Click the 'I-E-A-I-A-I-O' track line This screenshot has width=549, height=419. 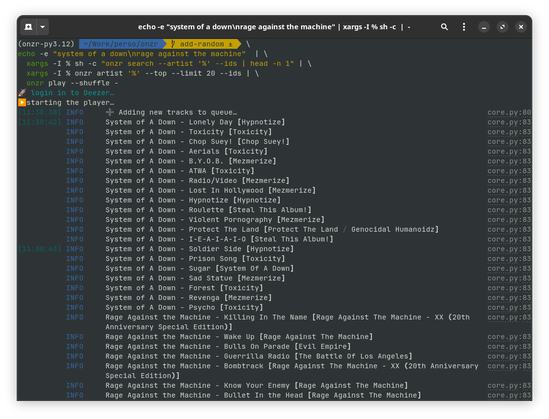pos(220,239)
